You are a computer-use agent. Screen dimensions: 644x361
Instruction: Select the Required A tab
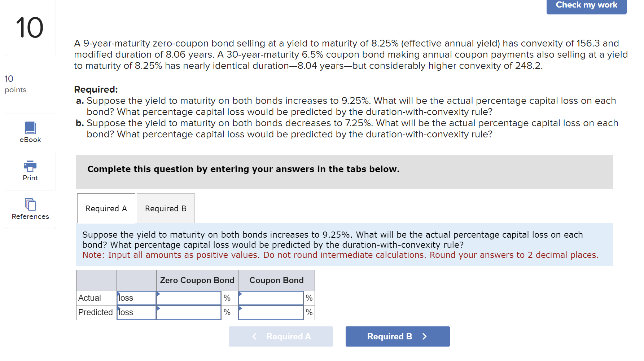click(x=106, y=208)
